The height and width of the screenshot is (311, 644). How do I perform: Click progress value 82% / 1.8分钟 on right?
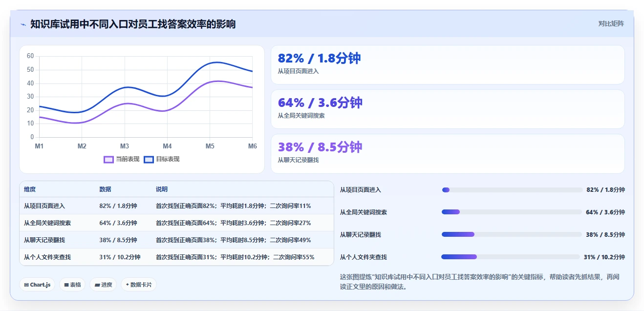(605, 190)
